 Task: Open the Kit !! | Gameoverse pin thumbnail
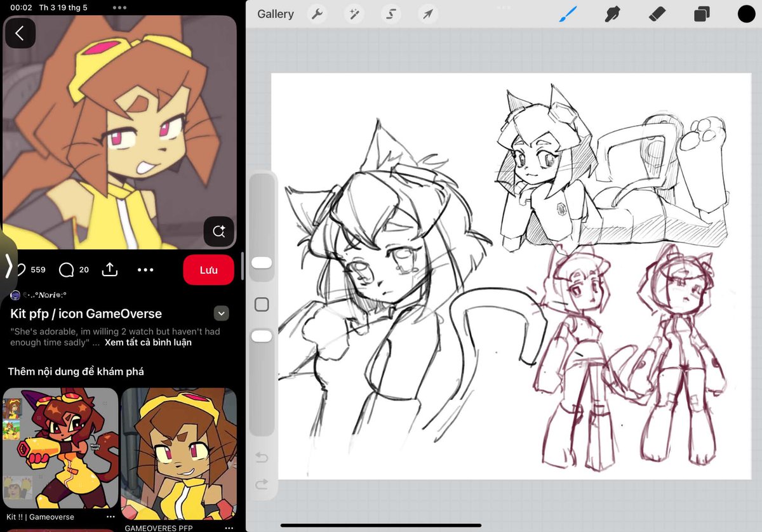[60, 448]
